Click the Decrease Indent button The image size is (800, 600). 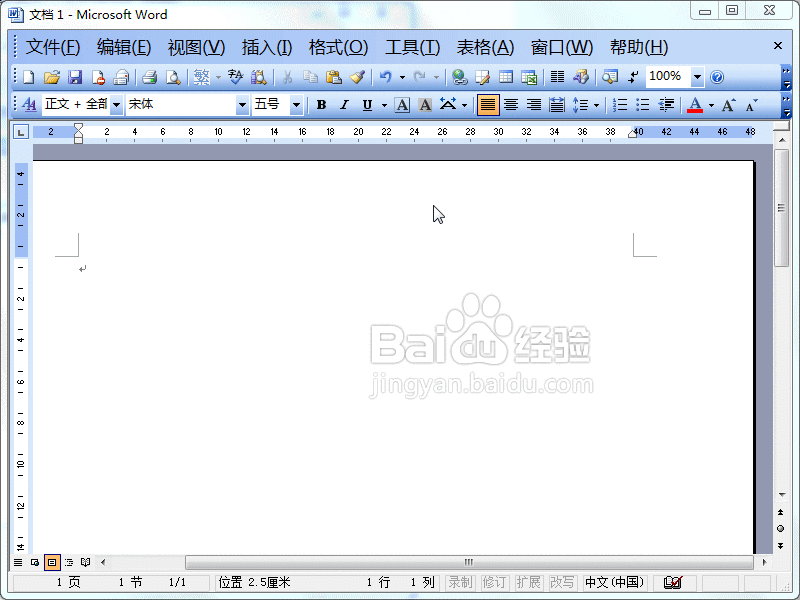tap(666, 105)
